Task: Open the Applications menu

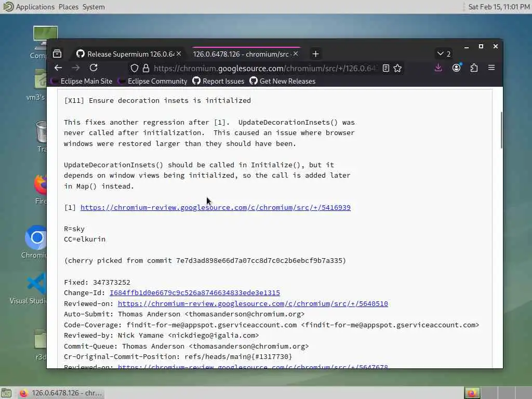Action: coord(35,7)
